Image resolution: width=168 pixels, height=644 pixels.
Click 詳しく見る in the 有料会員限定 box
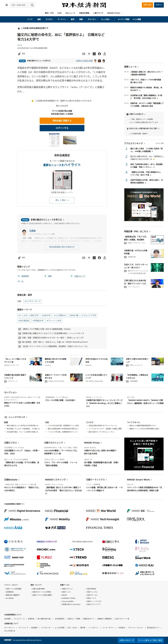tap(62, 200)
